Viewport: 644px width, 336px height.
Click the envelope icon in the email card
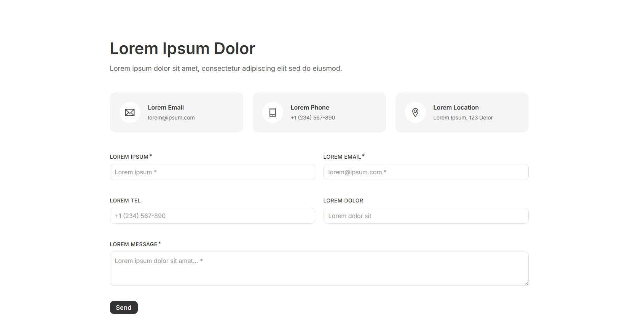tap(130, 113)
